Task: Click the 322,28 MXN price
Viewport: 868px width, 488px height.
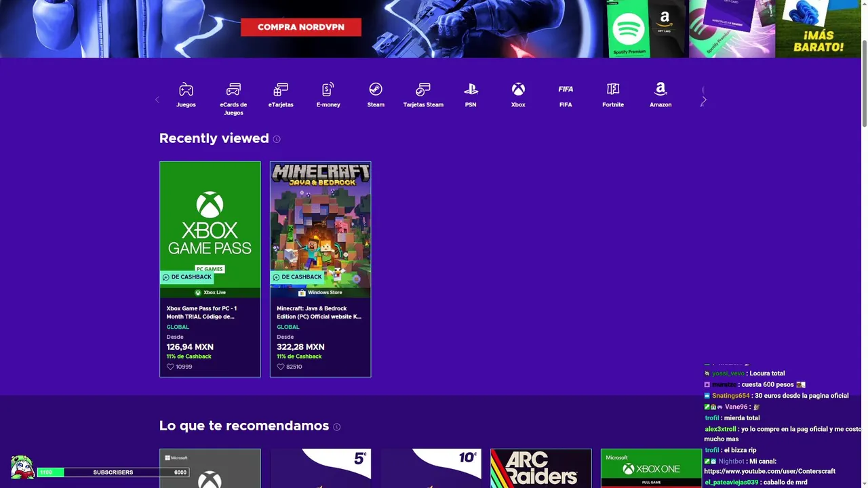Action: click(x=300, y=347)
